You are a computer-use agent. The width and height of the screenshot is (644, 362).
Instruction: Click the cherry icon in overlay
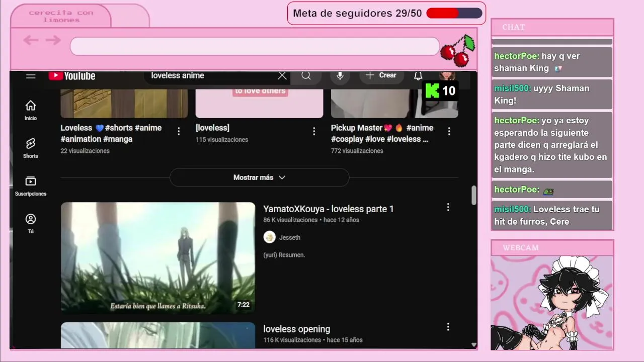[x=458, y=50]
